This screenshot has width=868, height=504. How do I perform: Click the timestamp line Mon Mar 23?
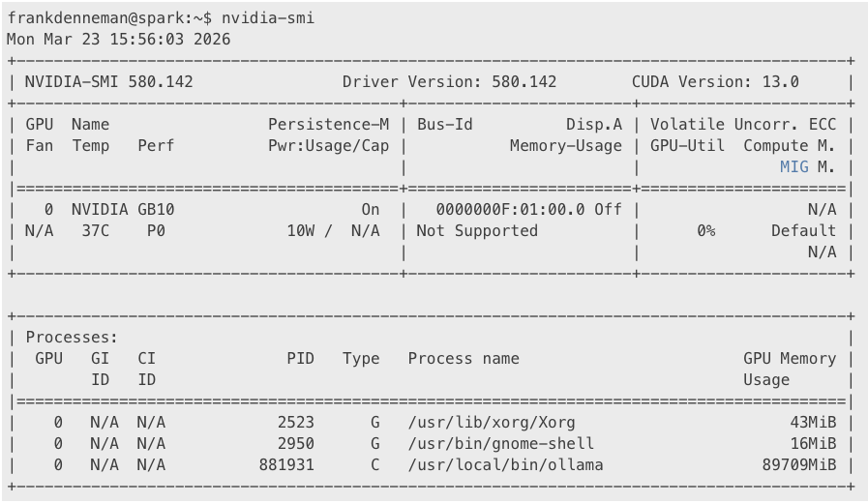click(x=118, y=40)
